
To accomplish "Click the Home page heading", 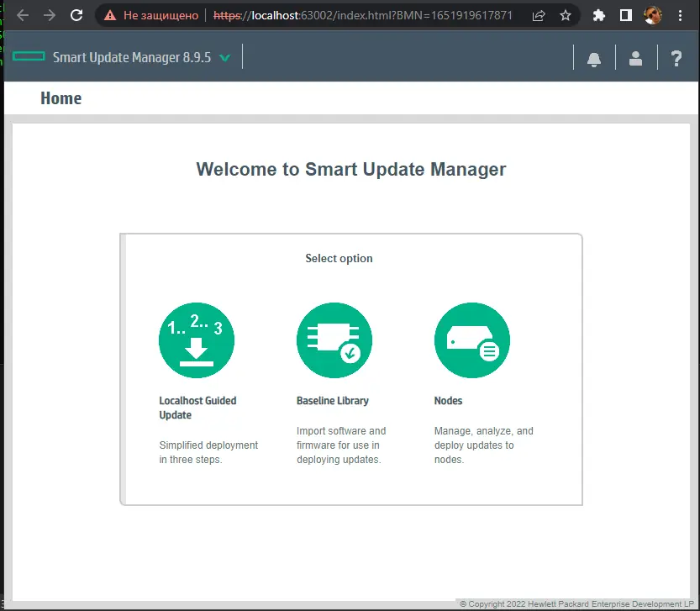I will pyautogui.click(x=61, y=98).
